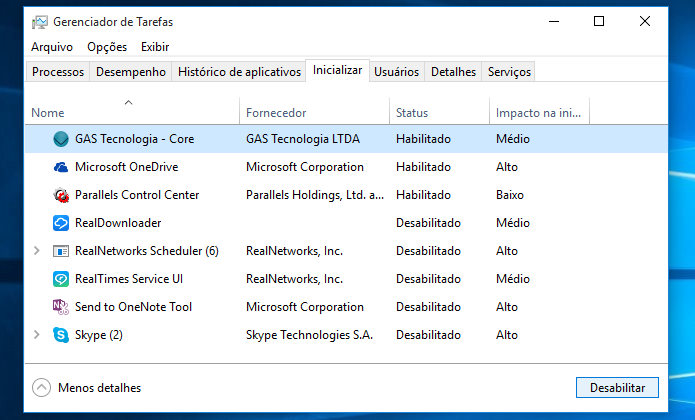This screenshot has height=420, width=695.
Task: Click the Microsoft OneDrive cloud icon
Action: [61, 167]
